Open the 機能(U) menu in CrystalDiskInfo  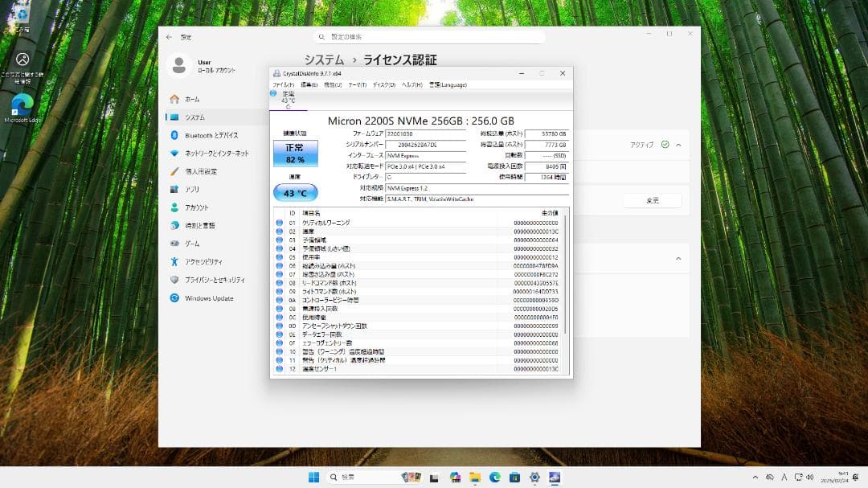click(x=333, y=84)
